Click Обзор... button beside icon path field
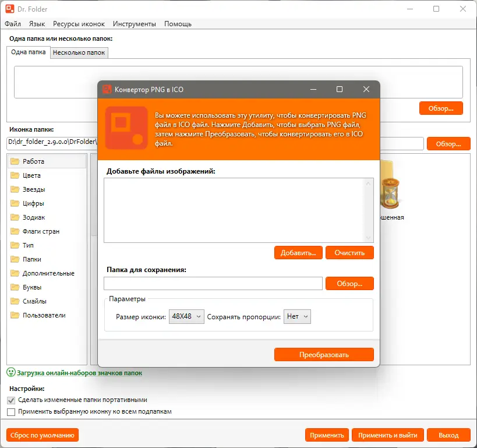The image size is (477, 448). pos(448,144)
